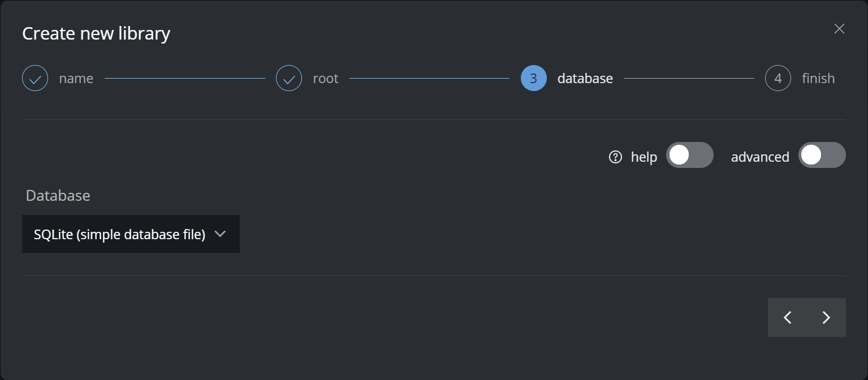
Task: Click the question mark help icon
Action: tap(615, 157)
